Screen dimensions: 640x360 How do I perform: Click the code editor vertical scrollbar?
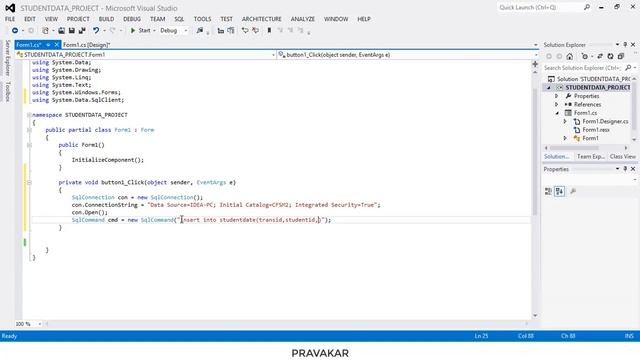tap(535, 151)
